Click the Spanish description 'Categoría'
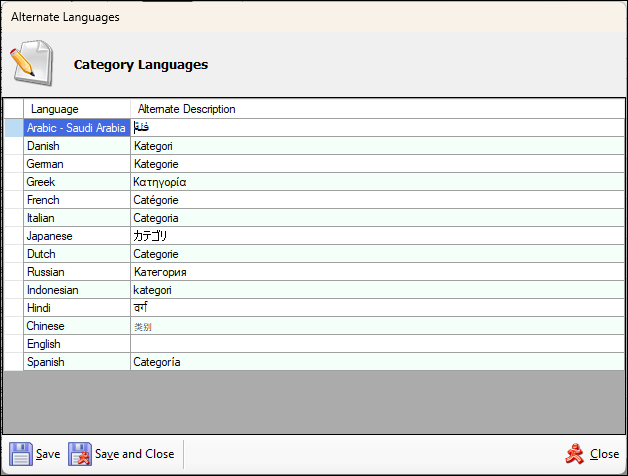Image resolution: width=628 pixels, height=476 pixels. point(157,362)
